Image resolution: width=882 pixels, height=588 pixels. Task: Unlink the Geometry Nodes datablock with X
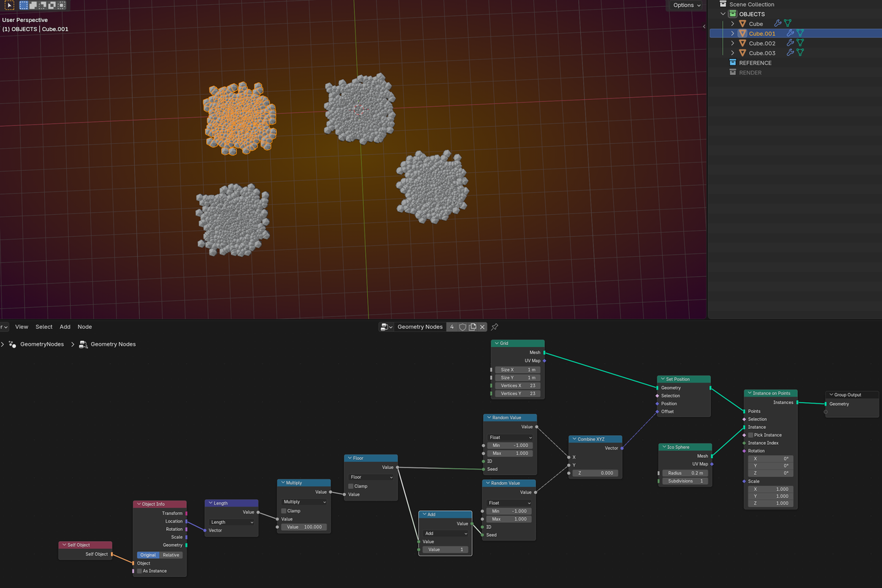click(483, 327)
